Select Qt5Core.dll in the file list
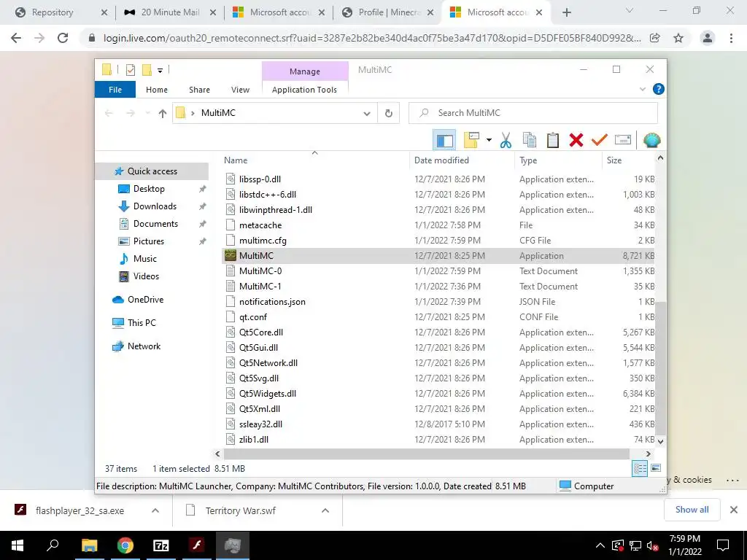Image resolution: width=747 pixels, height=560 pixels. [x=438, y=332]
